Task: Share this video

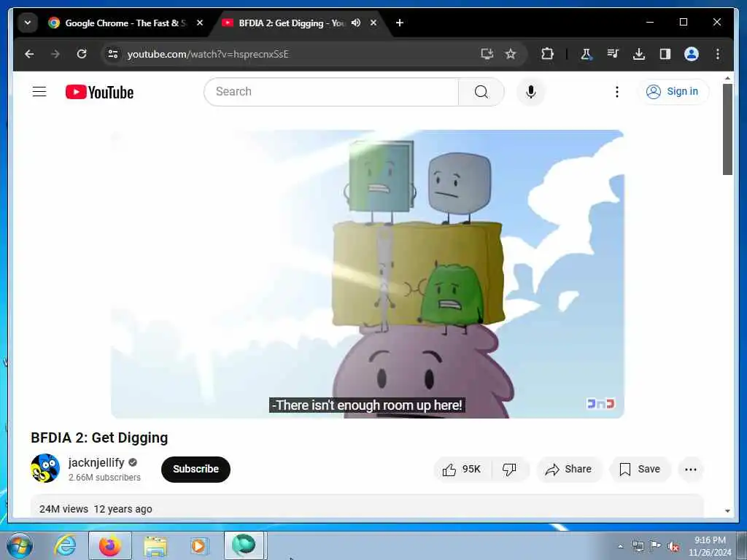Action: pos(569,470)
